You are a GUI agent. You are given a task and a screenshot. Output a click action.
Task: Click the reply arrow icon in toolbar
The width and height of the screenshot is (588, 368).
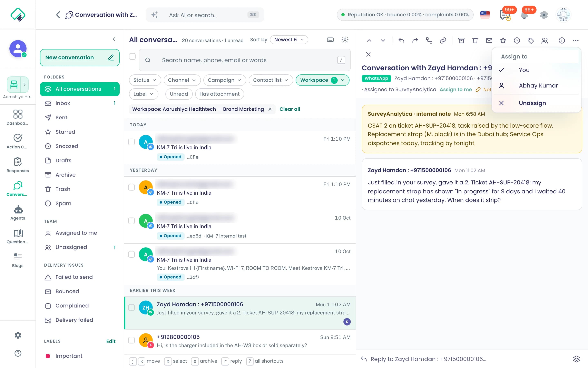coord(401,40)
